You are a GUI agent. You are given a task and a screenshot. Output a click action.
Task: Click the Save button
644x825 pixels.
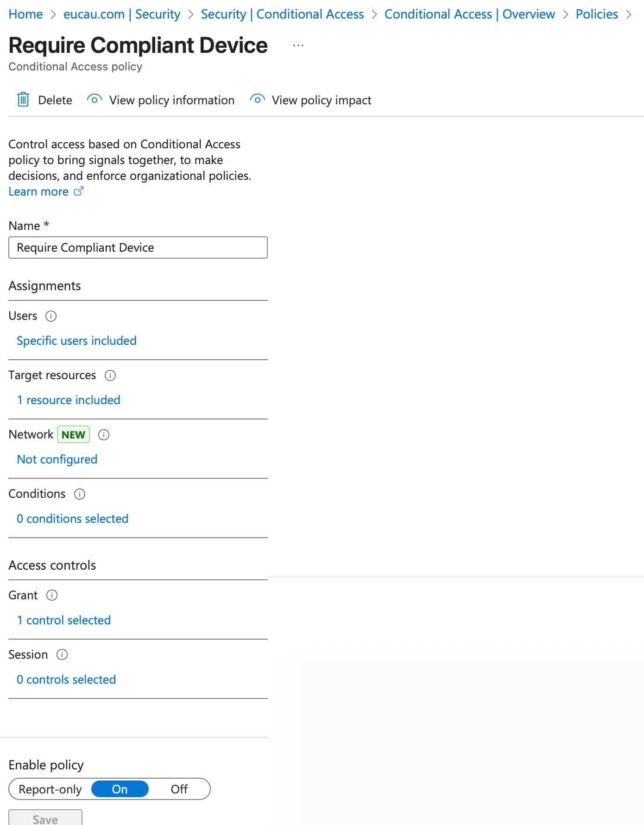tap(45, 819)
